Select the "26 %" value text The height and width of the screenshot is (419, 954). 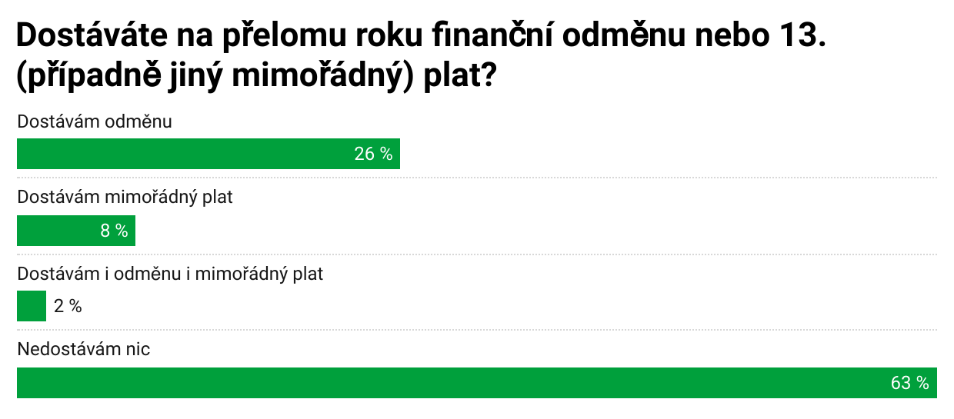(373, 154)
